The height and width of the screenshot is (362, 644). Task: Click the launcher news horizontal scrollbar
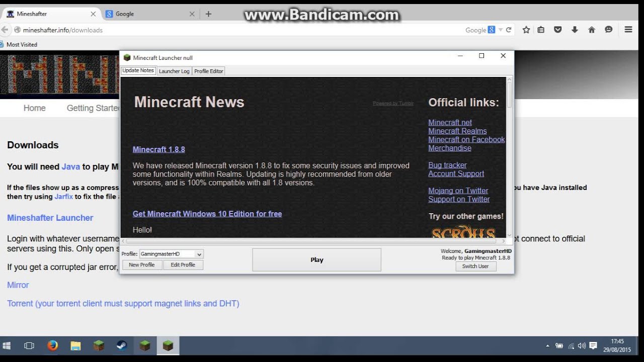[x=313, y=241]
